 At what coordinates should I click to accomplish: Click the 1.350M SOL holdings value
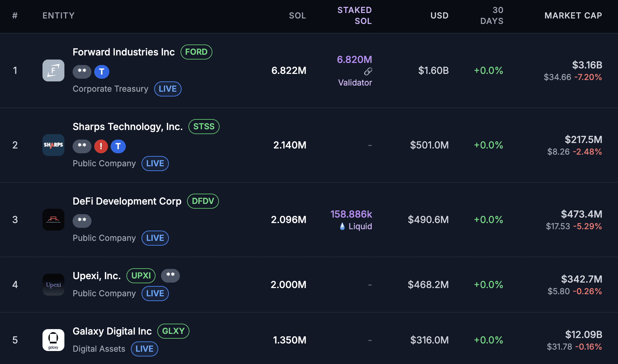pos(289,340)
